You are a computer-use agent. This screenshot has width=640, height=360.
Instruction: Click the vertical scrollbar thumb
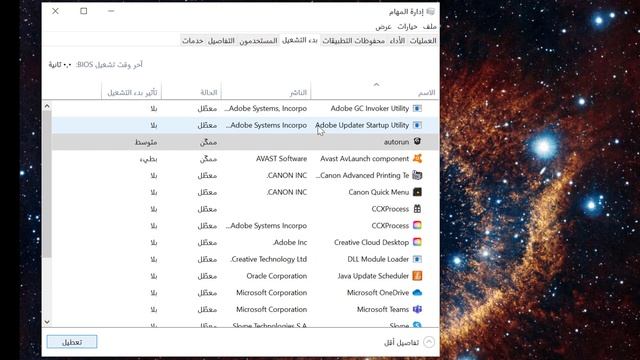pos(47,184)
